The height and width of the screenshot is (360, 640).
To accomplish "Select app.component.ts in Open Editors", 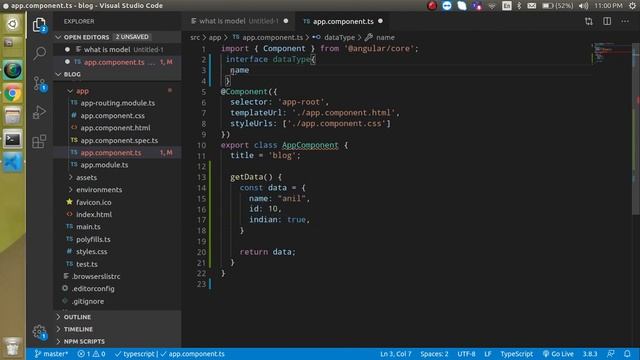I will pos(118,62).
